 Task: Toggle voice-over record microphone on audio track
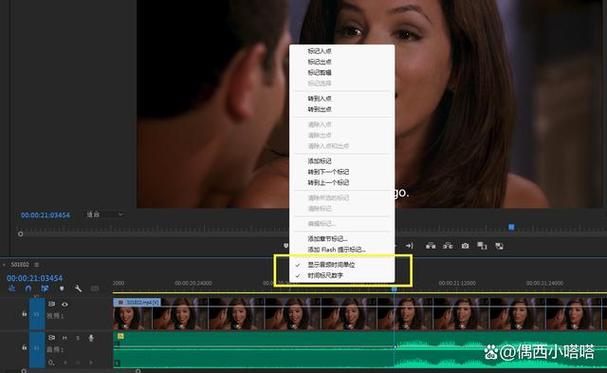click(x=91, y=338)
